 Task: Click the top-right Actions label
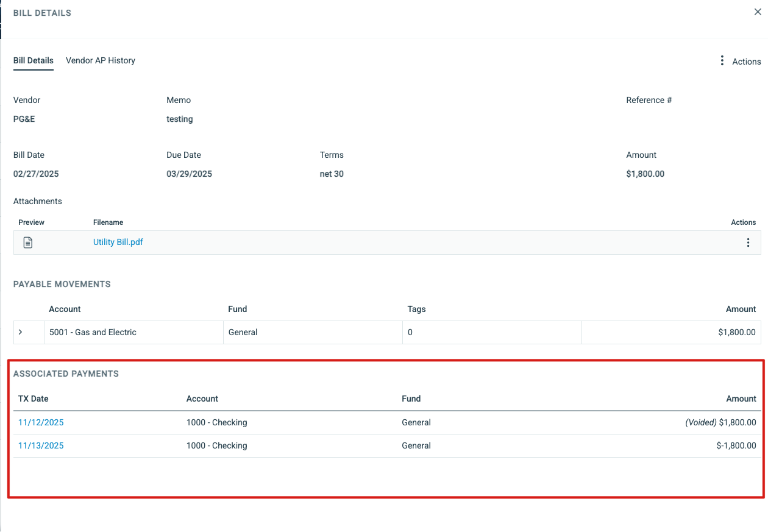(x=746, y=62)
